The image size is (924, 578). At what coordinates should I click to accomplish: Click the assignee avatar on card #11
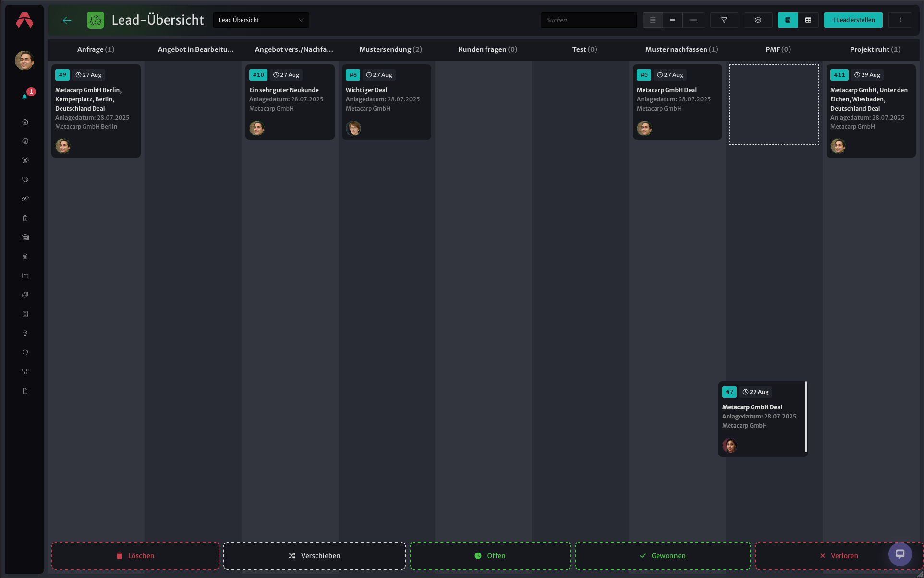click(x=838, y=146)
